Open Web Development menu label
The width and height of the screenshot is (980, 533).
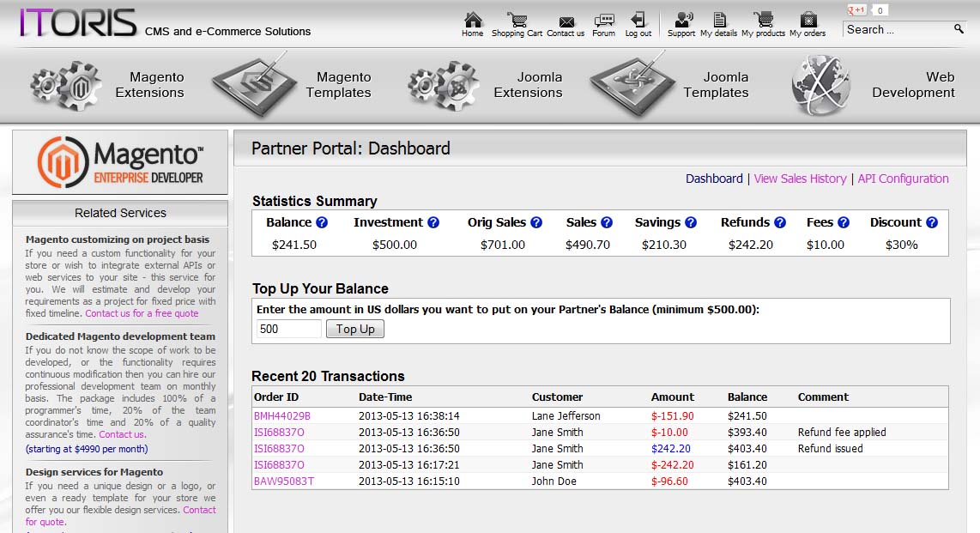[914, 85]
